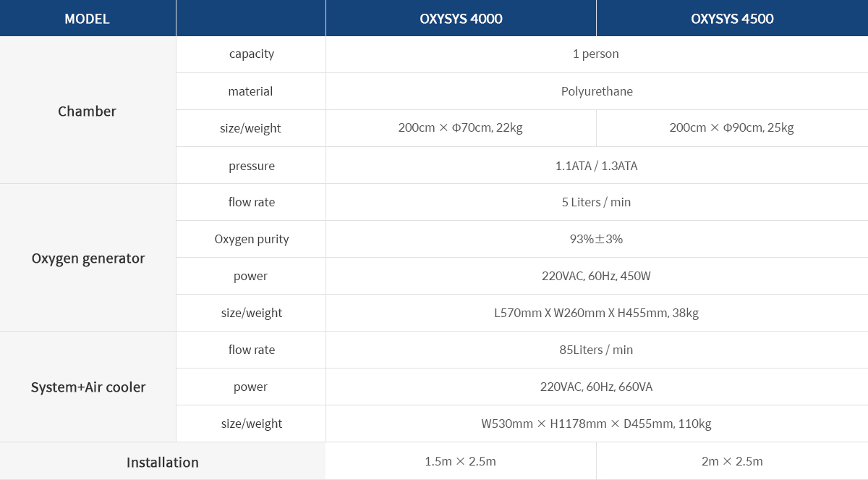Click the Installation row label

pyautogui.click(x=163, y=461)
